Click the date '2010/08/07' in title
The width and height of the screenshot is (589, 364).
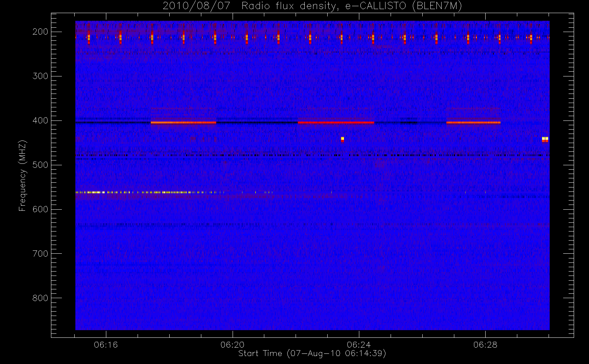(x=196, y=6)
